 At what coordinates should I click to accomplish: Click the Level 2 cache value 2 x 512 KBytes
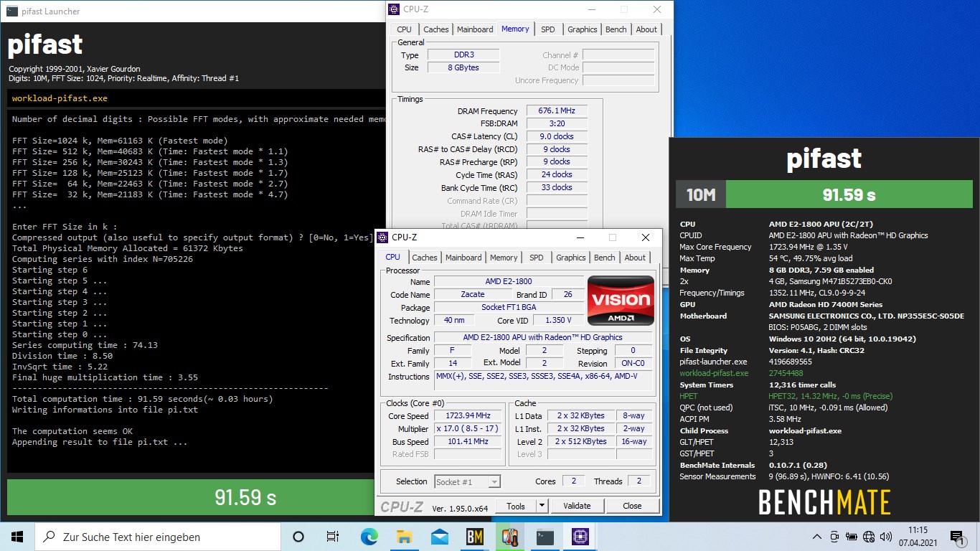[x=581, y=441]
